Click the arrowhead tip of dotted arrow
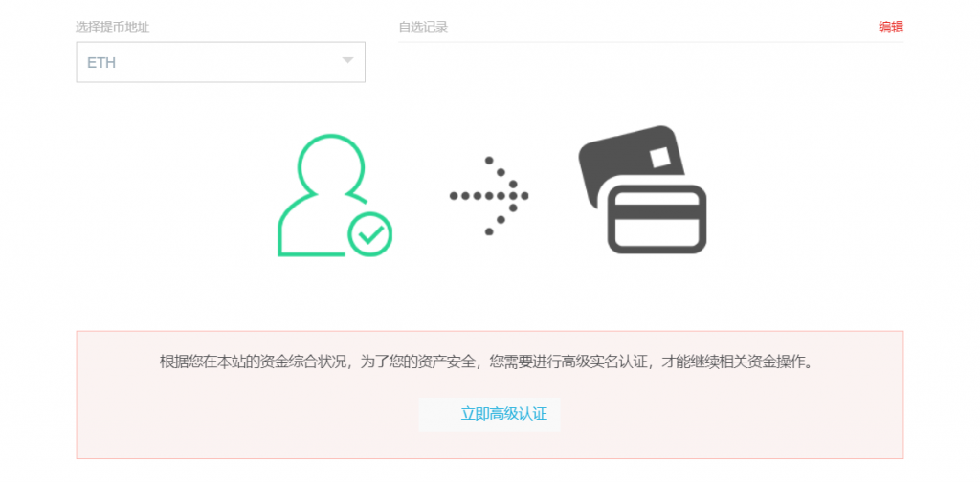This screenshot has height=482, width=980. coord(524,196)
